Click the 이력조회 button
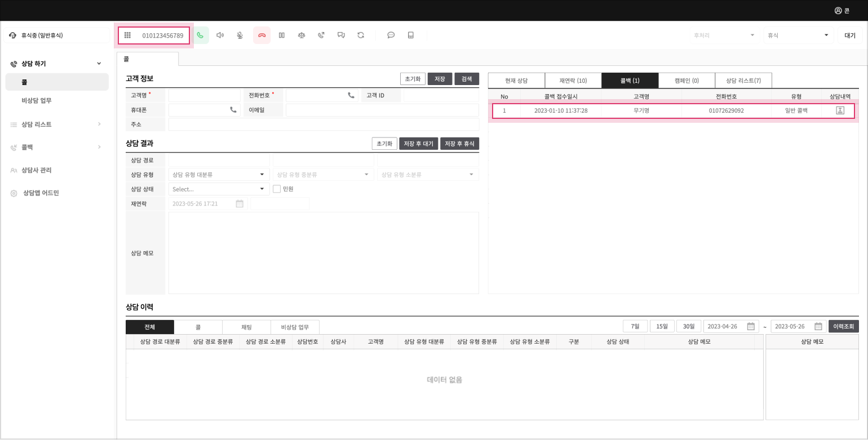868x440 pixels. click(843, 326)
